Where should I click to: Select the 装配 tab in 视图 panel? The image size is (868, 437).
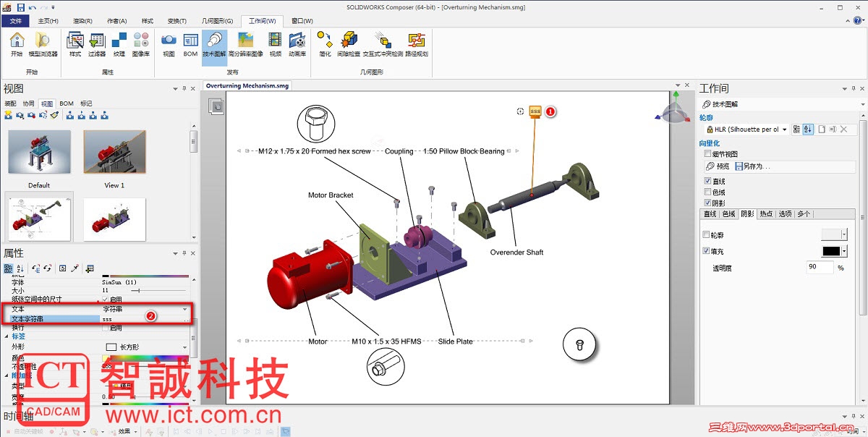pyautogui.click(x=11, y=103)
